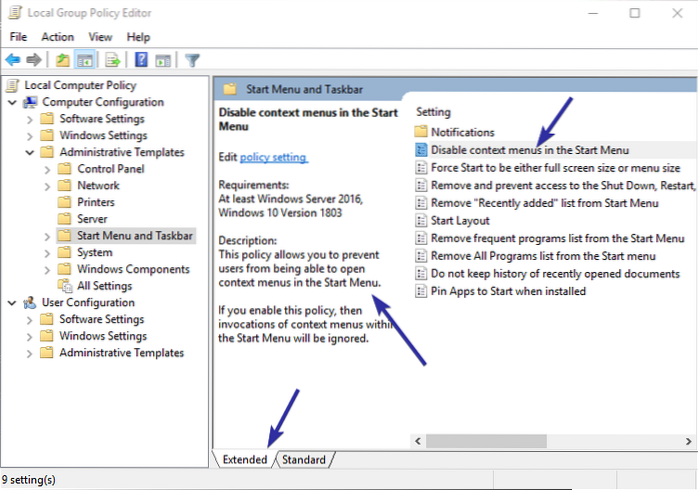The height and width of the screenshot is (490, 698).
Task: Click the Filter funnel toolbar icon
Action: point(192,60)
